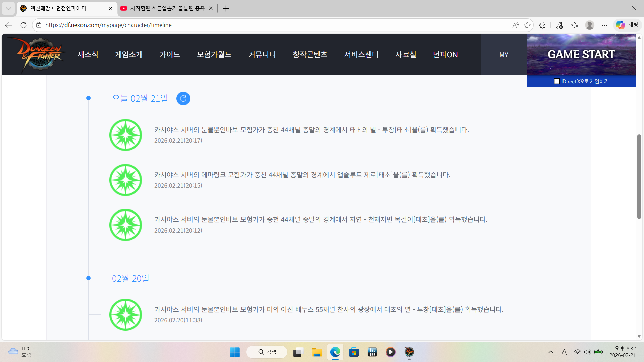The height and width of the screenshot is (362, 644).
Task: Open the 커뮤니티 menu item
Action: 262,55
